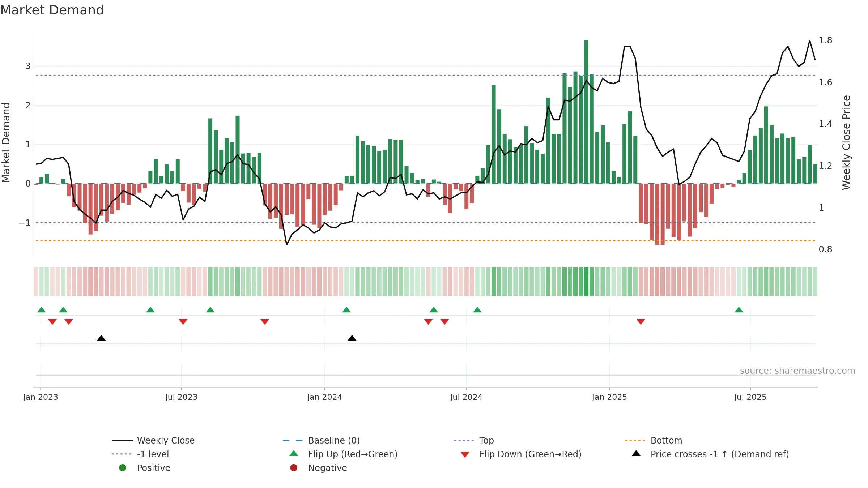Click the 3 demand axis tick
The height and width of the screenshot is (488, 868).
pyautogui.click(x=28, y=66)
